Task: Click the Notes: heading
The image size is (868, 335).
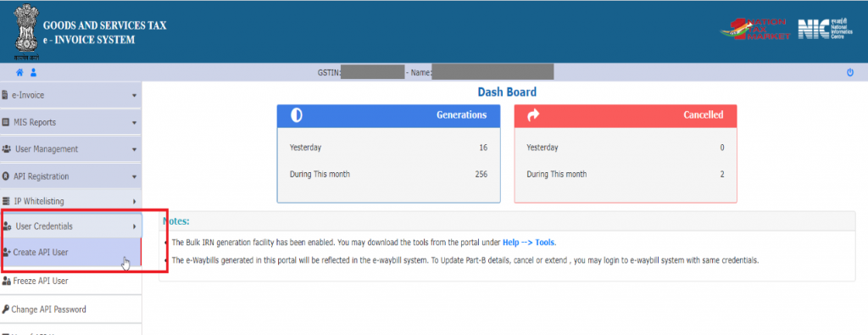Action: click(x=176, y=221)
